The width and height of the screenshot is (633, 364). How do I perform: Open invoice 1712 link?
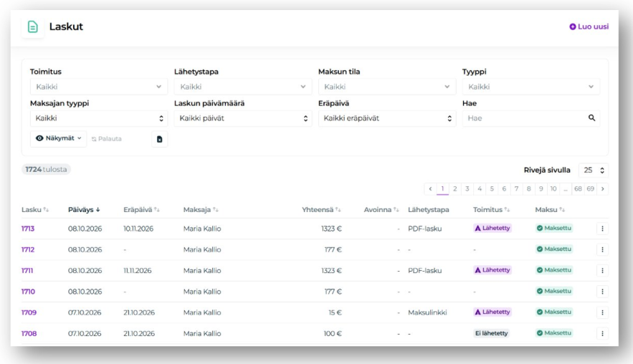pos(28,250)
